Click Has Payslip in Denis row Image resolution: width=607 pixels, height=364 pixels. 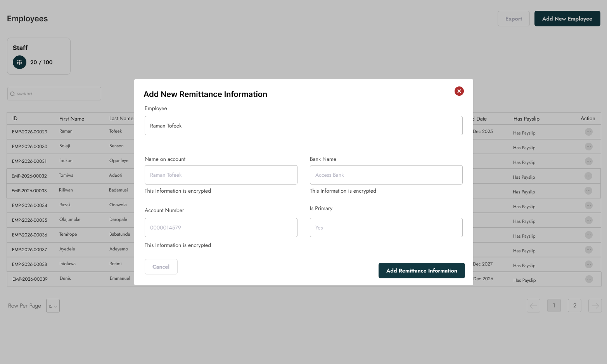point(524,280)
